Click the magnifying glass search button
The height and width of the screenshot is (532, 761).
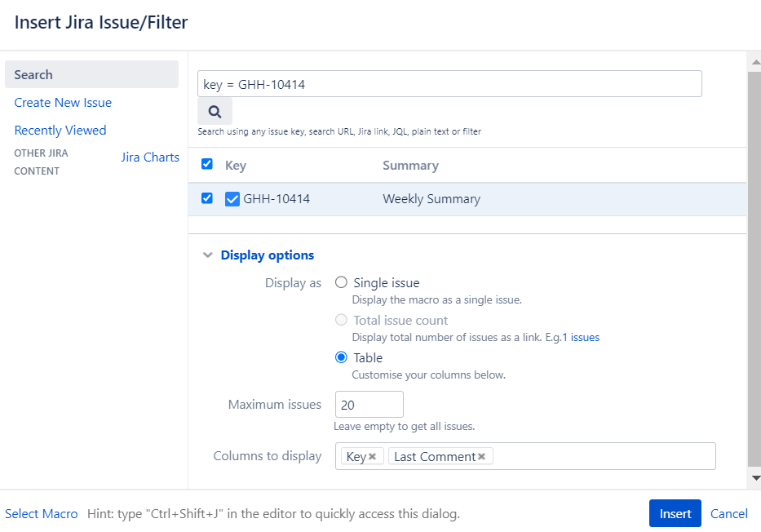(x=215, y=112)
